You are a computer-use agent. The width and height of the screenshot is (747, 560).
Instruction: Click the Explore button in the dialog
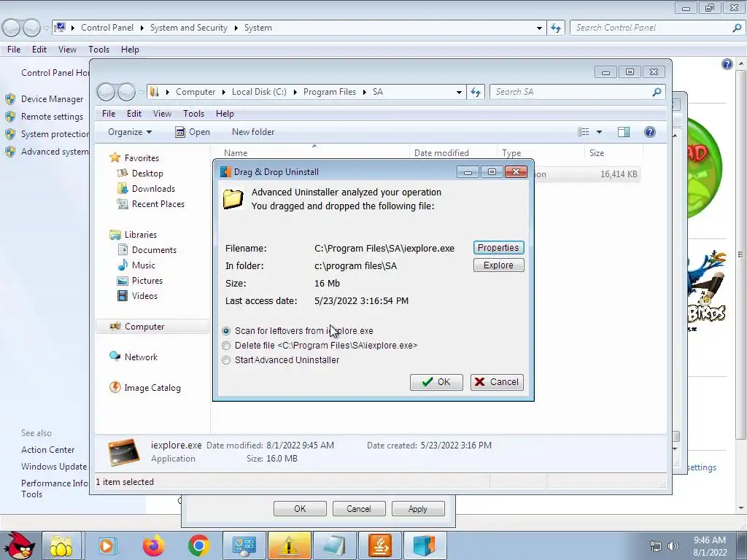click(498, 265)
